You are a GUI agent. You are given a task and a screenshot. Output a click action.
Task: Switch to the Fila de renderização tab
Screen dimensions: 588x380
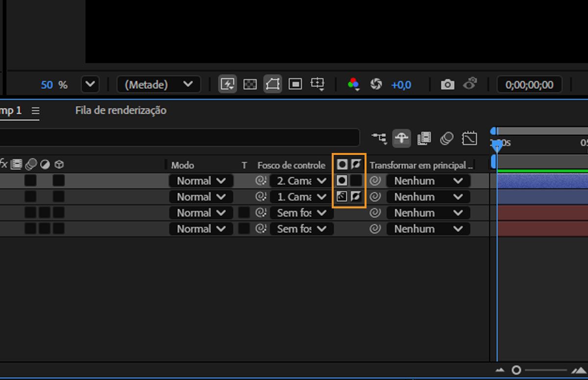pyautogui.click(x=121, y=110)
